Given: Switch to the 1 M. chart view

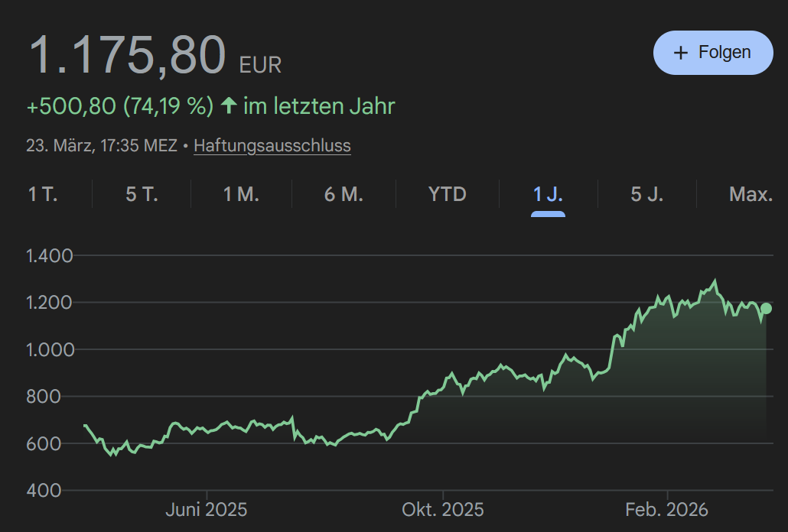Looking at the screenshot, I should tap(242, 194).
